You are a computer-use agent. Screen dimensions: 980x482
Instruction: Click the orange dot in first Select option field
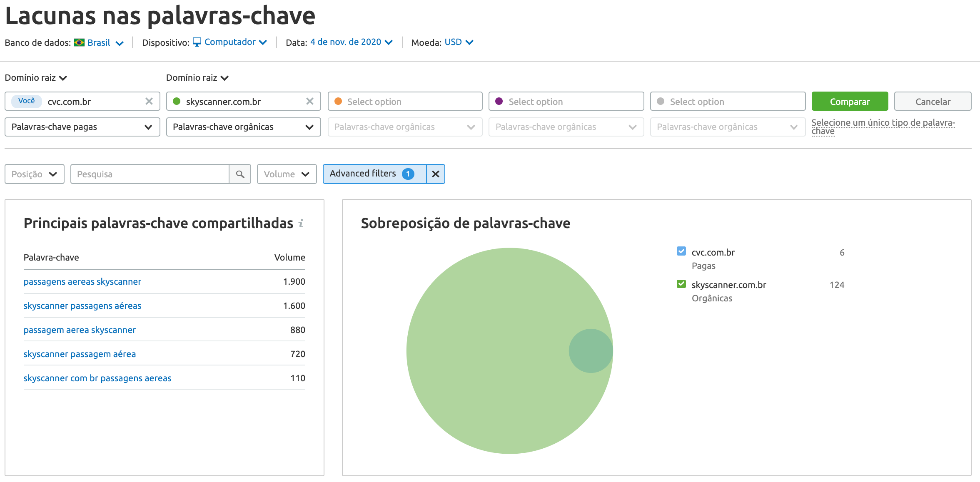338,101
